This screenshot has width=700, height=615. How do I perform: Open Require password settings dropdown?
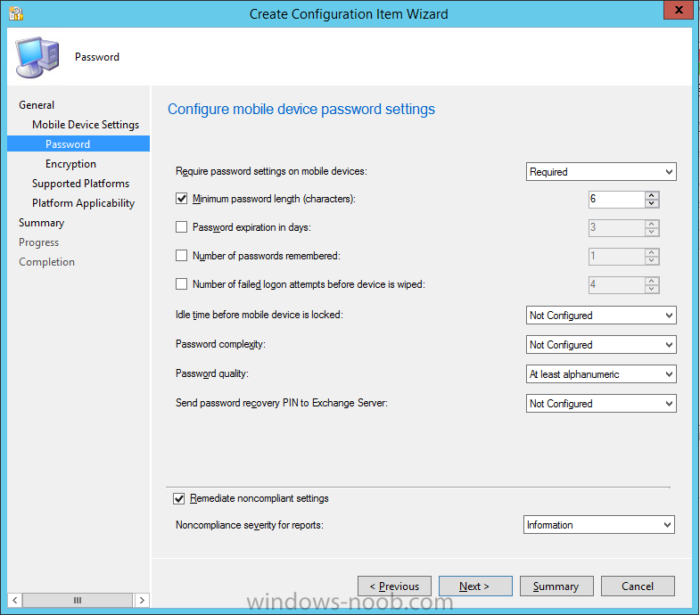601,172
